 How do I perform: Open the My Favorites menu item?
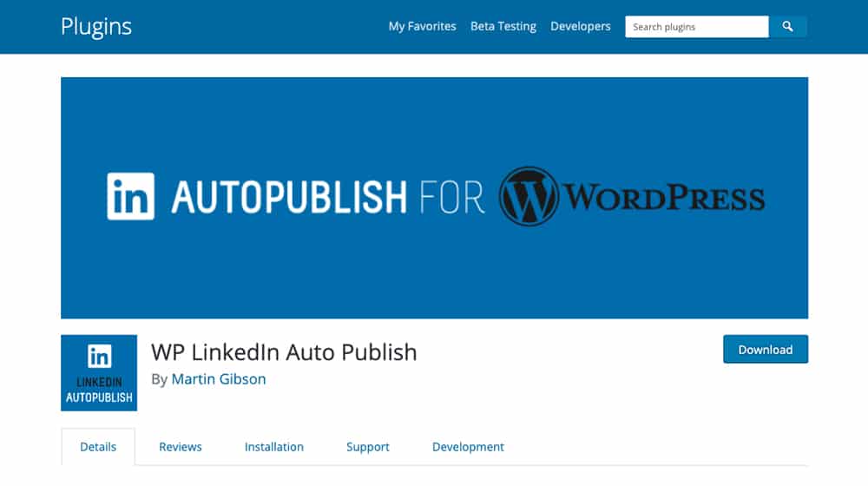[x=423, y=27]
